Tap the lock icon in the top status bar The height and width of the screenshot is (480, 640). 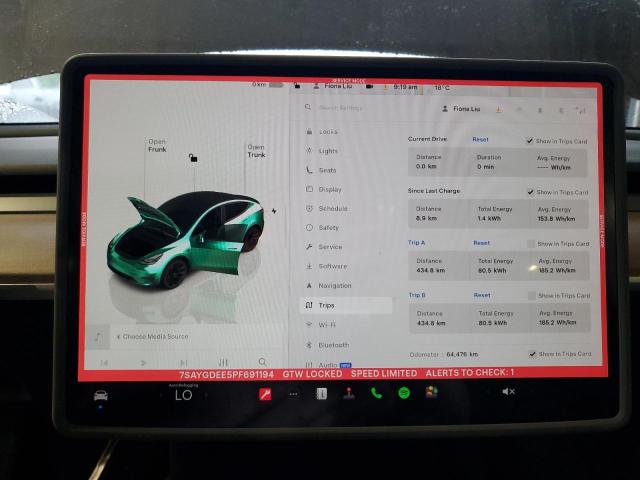tap(297, 86)
